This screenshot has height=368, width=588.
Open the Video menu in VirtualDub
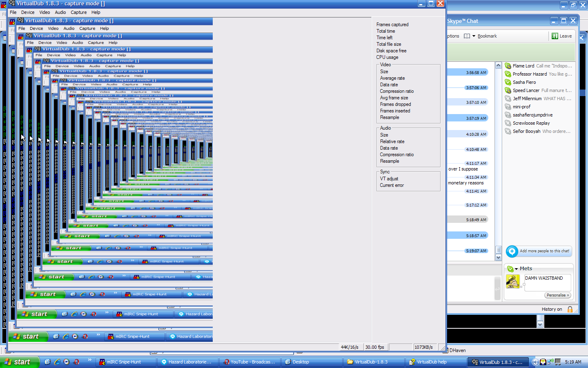point(45,12)
